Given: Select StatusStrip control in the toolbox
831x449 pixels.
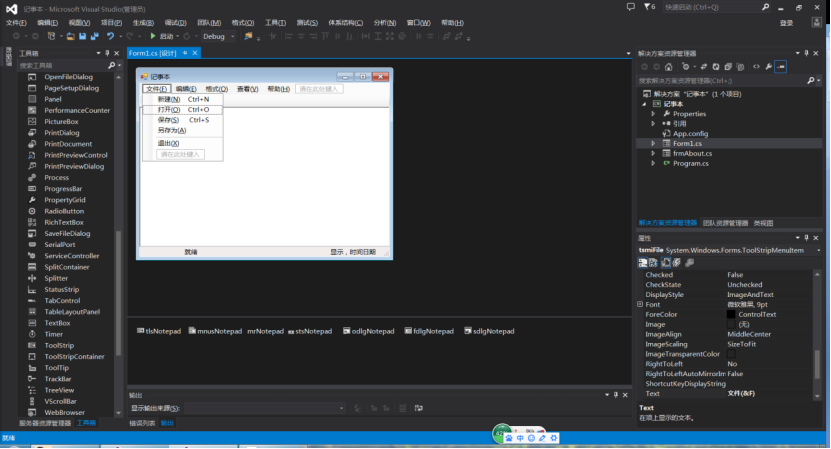Looking at the screenshot, I should 61,289.
